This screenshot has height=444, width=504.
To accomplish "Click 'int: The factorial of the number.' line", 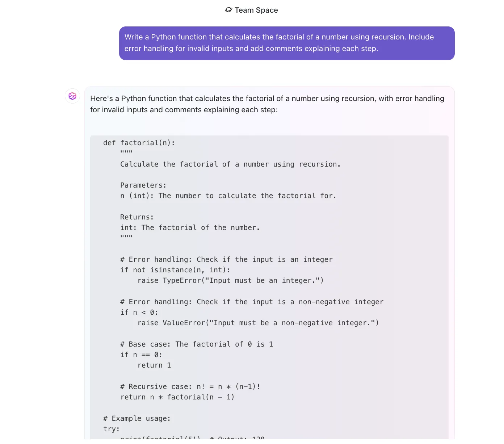I will (190, 227).
